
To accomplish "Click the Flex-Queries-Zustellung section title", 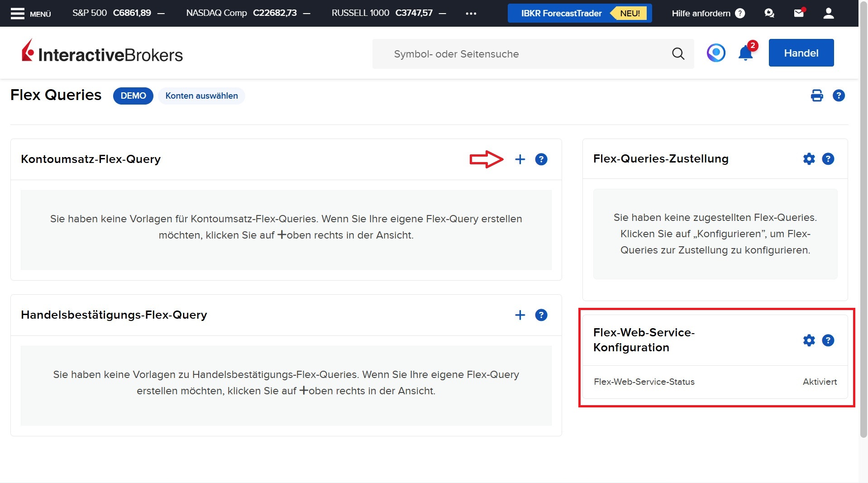I will pos(661,159).
